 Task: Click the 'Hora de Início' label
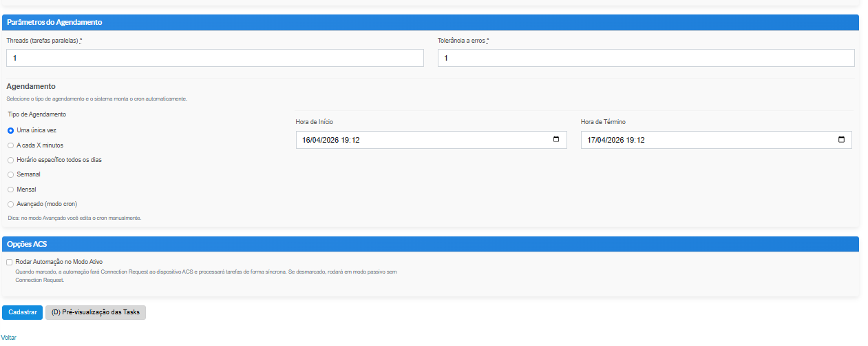pyautogui.click(x=315, y=122)
